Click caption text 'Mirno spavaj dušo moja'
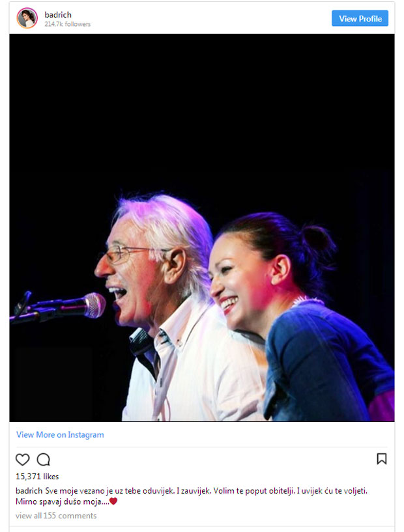Image resolution: width=404 pixels, height=532 pixels. pos(63,501)
